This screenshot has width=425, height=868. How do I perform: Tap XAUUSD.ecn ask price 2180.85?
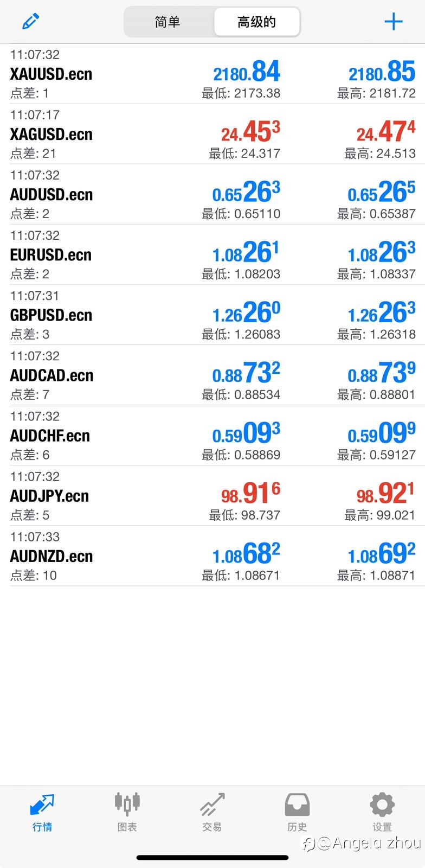coord(382,72)
